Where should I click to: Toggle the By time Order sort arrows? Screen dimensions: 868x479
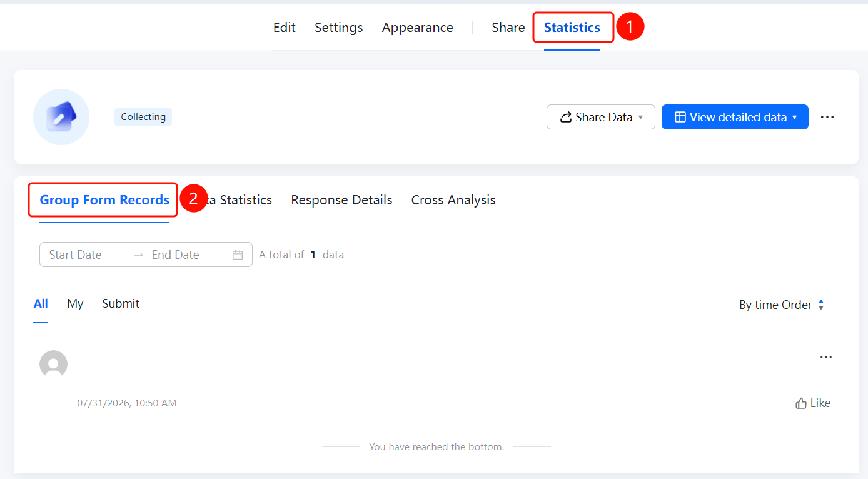[821, 305]
